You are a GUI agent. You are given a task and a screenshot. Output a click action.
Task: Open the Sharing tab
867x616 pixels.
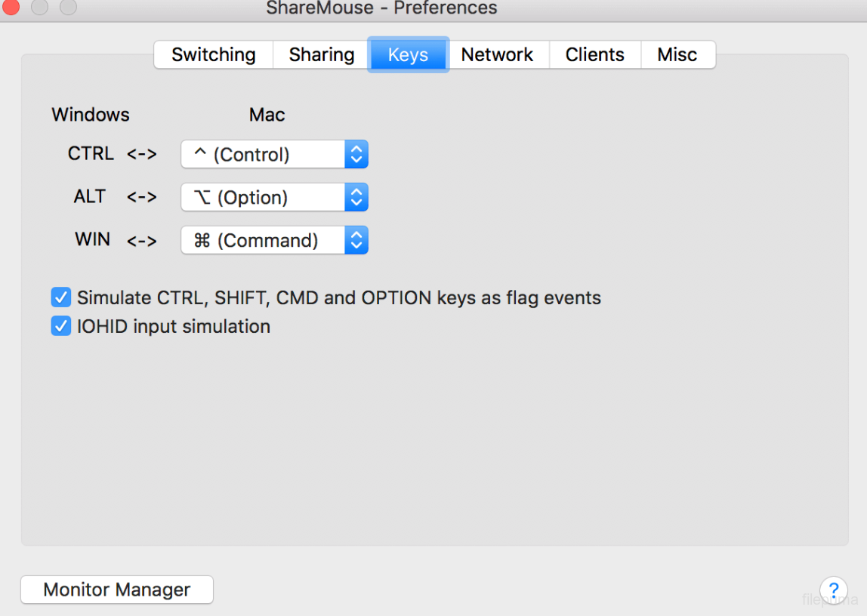coord(321,54)
